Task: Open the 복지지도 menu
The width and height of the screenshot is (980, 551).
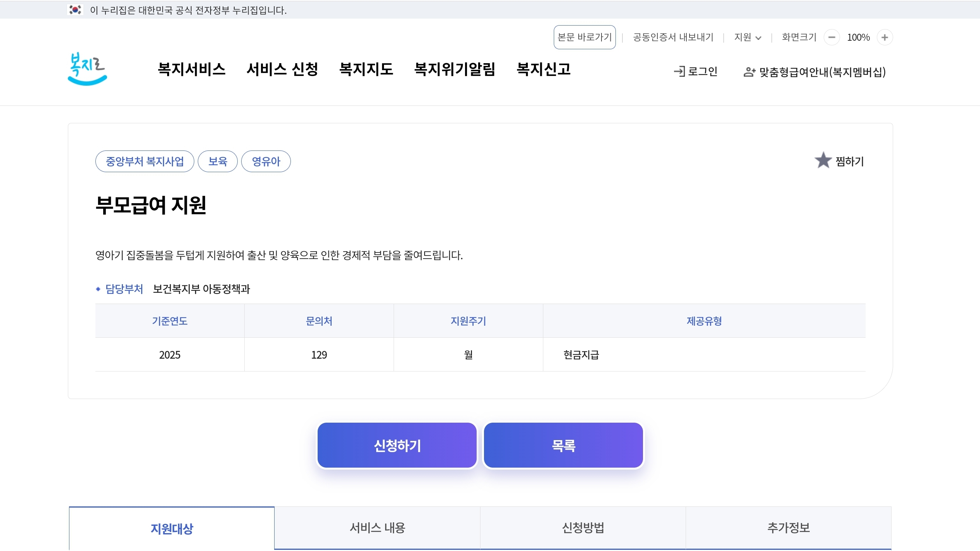Action: pyautogui.click(x=366, y=69)
